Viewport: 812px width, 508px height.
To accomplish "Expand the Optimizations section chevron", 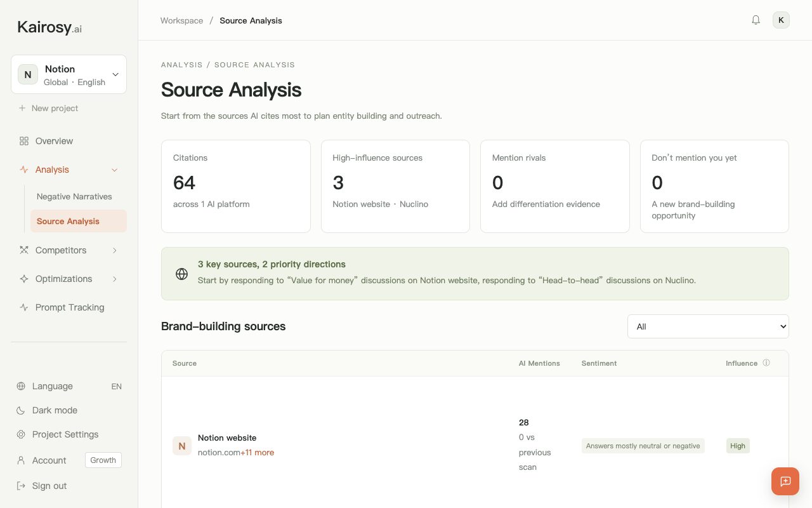I will 115,279.
